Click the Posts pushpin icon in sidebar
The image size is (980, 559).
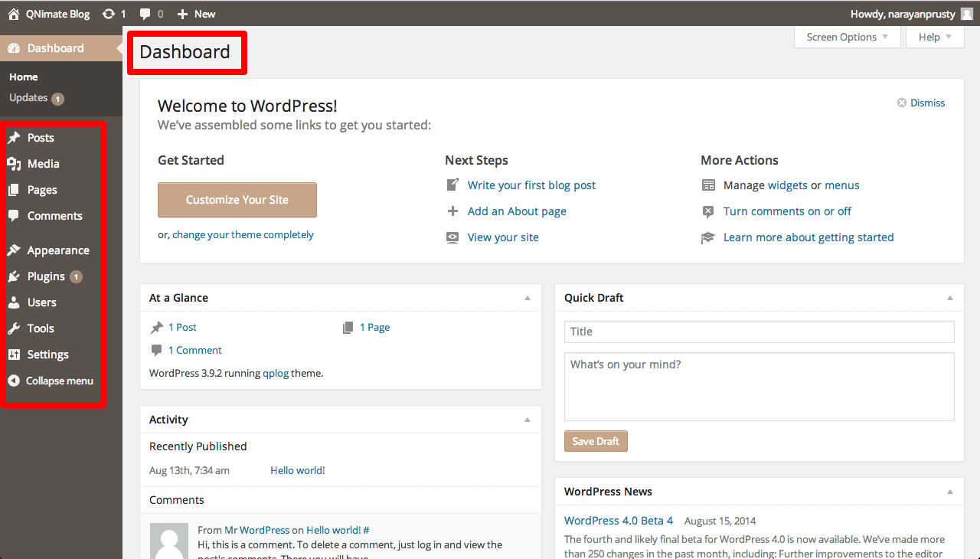(x=14, y=138)
